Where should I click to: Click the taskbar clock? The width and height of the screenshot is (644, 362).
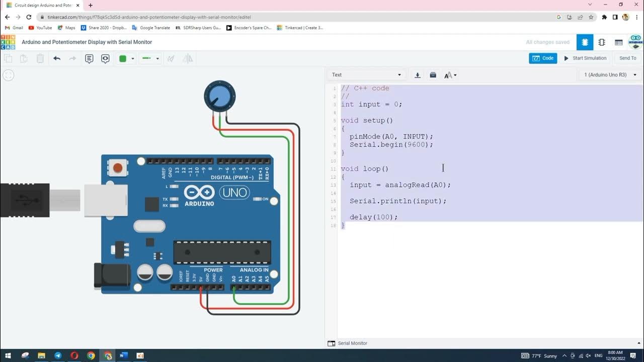pyautogui.click(x=615, y=355)
